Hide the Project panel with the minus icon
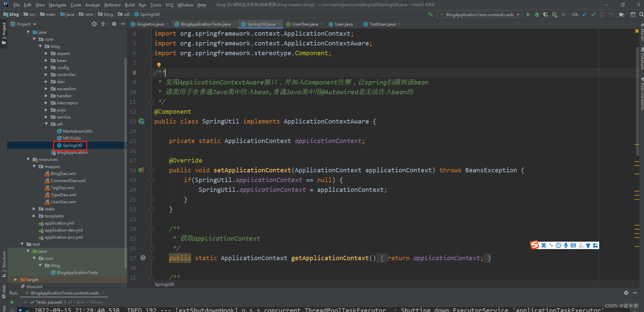The height and width of the screenshot is (312, 644). (x=123, y=24)
